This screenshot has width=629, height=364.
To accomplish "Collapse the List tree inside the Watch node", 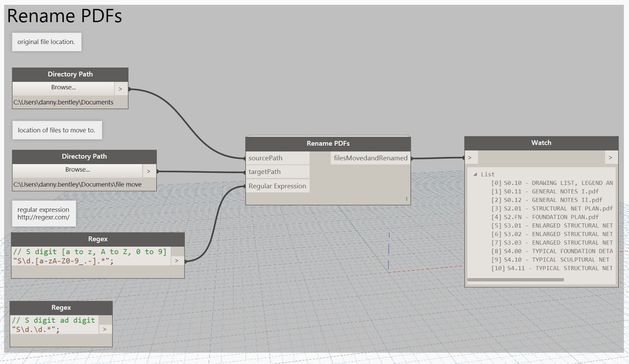I will [x=475, y=174].
